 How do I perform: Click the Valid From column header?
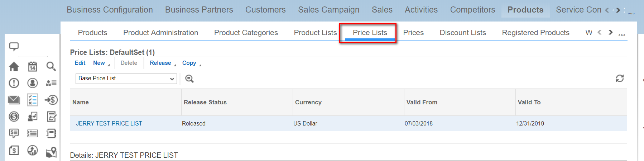[x=422, y=102]
